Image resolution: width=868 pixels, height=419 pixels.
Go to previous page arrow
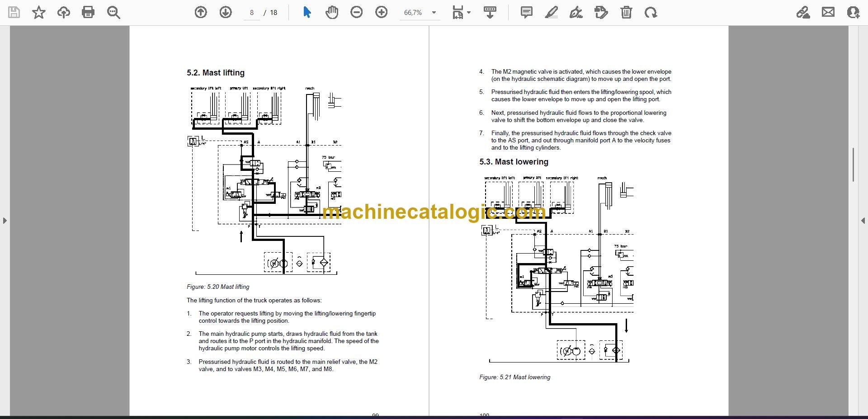click(x=201, y=12)
